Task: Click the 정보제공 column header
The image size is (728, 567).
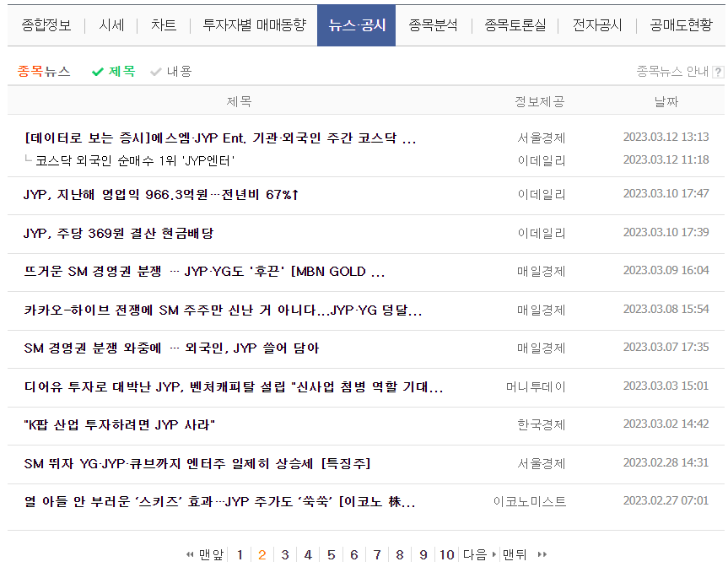Action: (x=540, y=101)
